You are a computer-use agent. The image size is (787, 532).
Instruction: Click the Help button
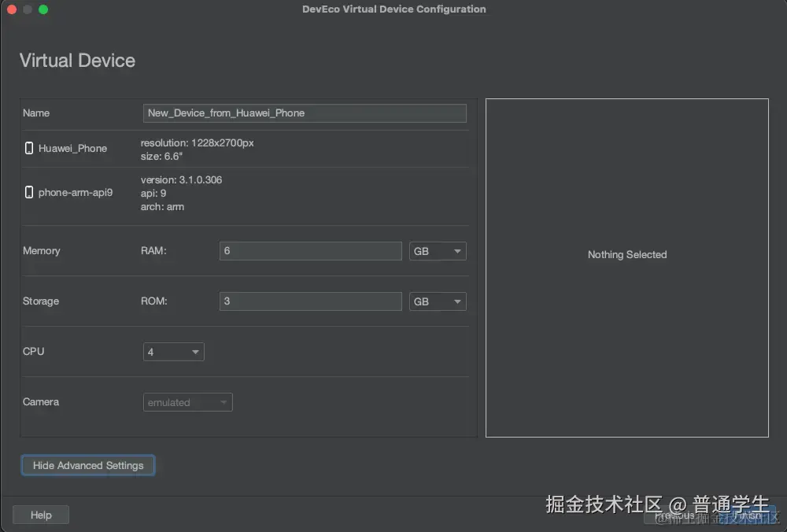point(41,515)
